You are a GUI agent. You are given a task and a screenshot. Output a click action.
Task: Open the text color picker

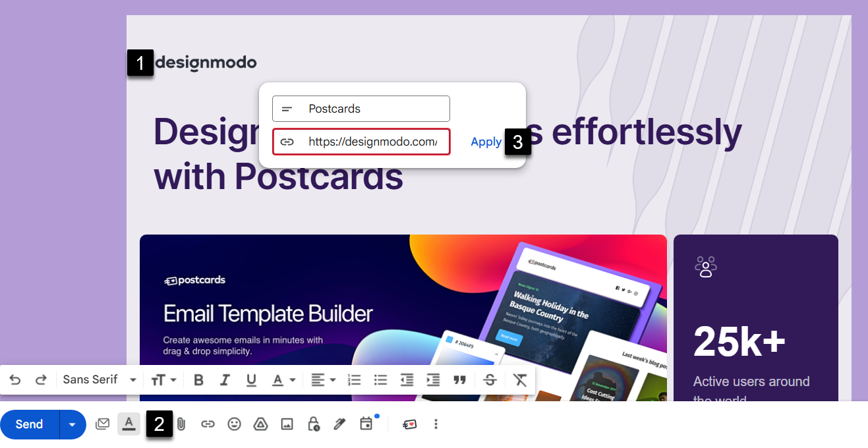pyautogui.click(x=284, y=380)
